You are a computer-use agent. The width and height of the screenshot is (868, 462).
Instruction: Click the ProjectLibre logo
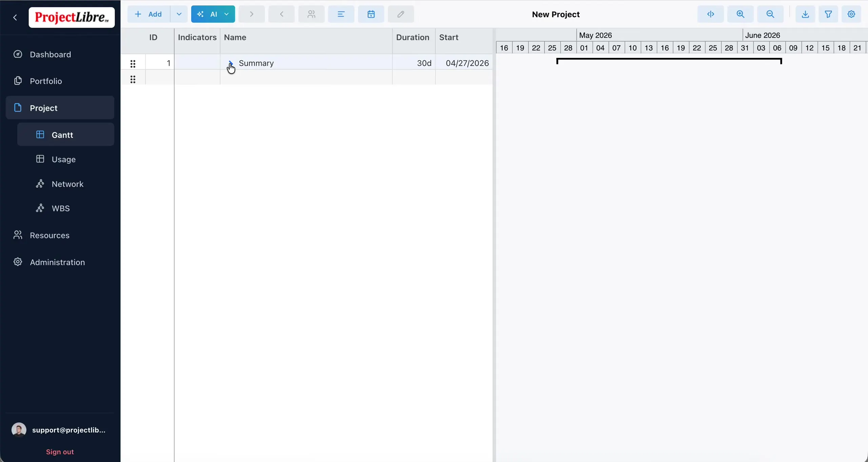72,17
